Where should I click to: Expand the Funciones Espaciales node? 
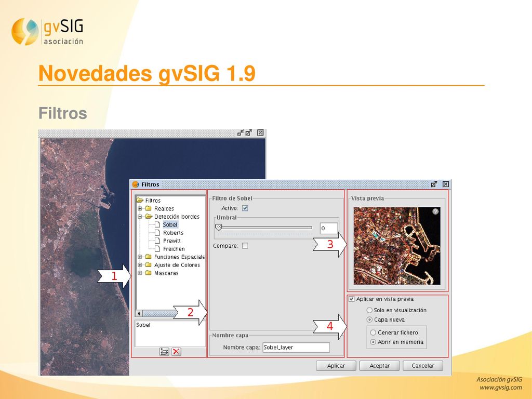[140, 257]
